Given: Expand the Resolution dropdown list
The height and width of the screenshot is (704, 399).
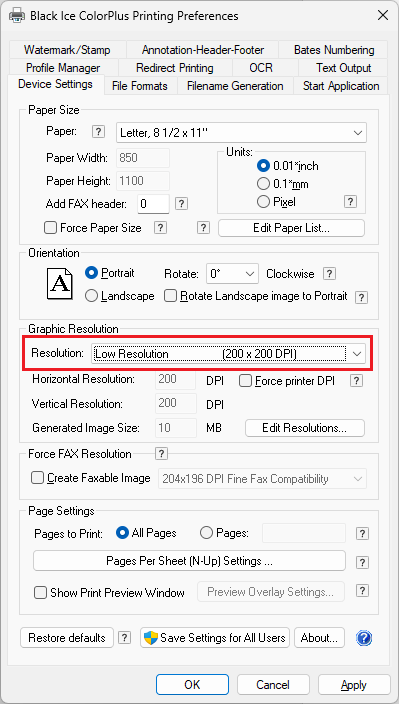Looking at the screenshot, I should (x=229, y=354).
